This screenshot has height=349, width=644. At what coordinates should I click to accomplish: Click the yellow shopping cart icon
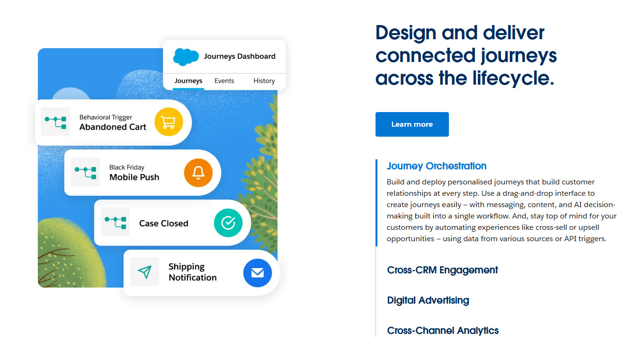coord(169,122)
